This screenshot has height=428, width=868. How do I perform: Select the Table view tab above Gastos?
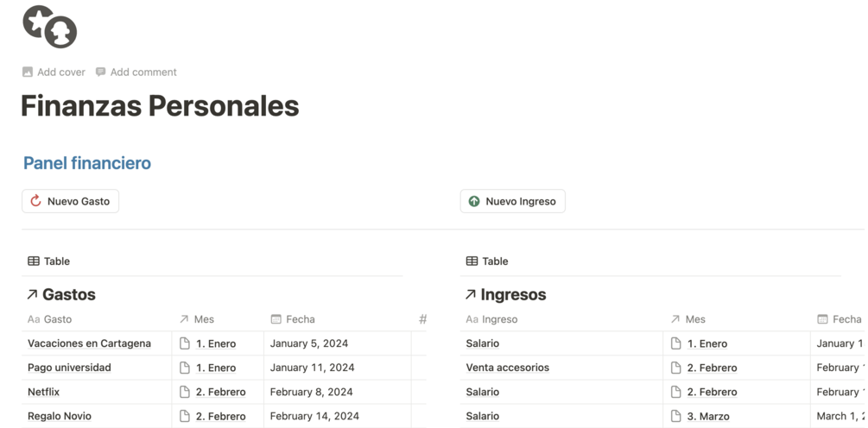[49, 261]
